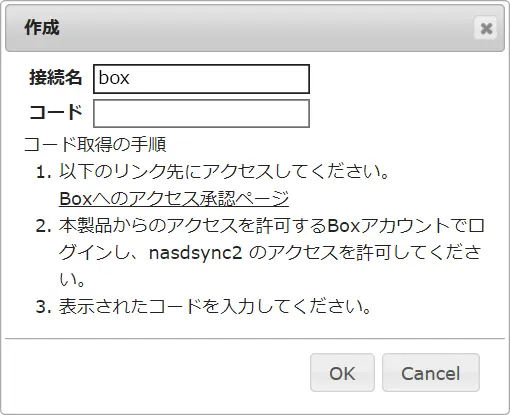Click the gray dialog title bar

(x=255, y=28)
